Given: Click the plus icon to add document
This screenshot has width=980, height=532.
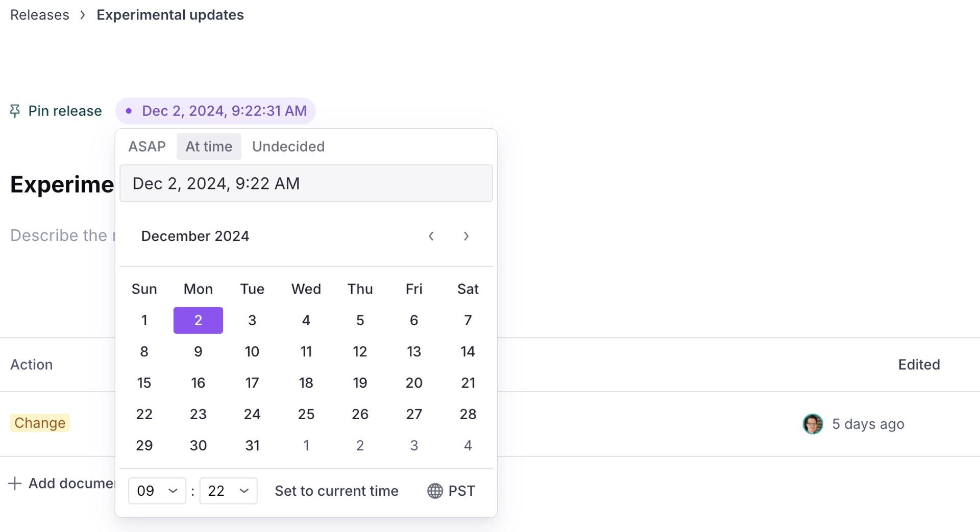Looking at the screenshot, I should coord(15,483).
